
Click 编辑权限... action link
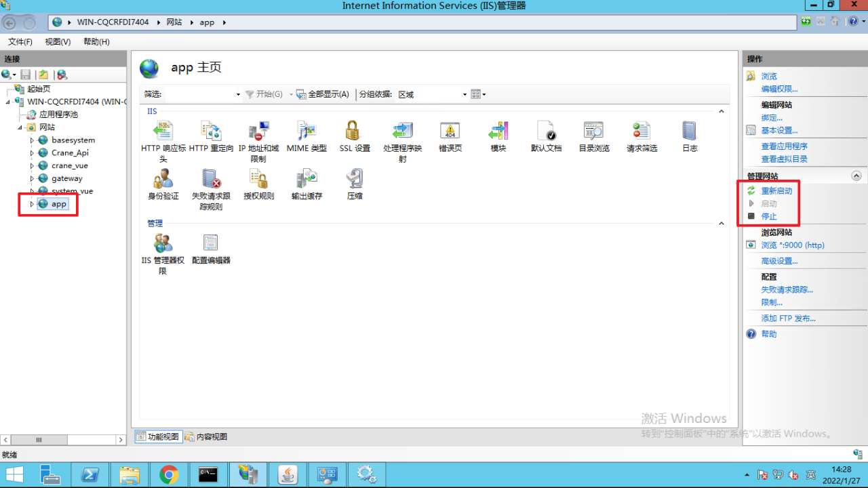point(779,89)
